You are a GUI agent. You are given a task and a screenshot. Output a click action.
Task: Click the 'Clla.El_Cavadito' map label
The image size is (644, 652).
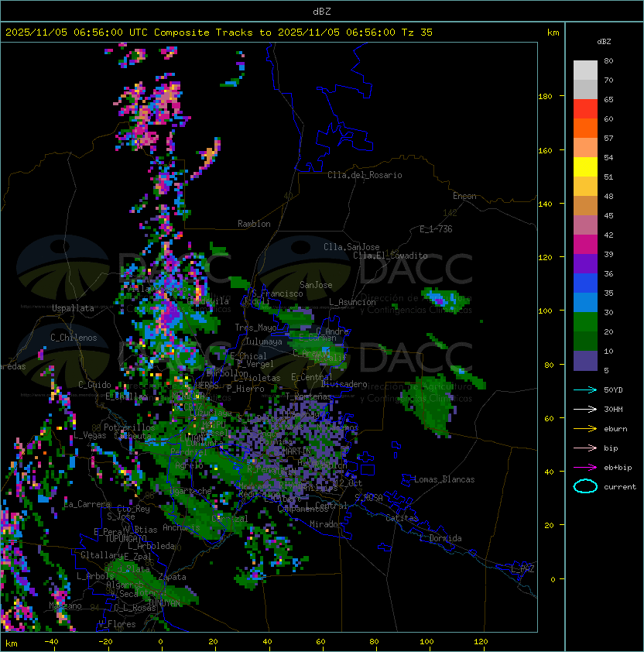(x=390, y=256)
